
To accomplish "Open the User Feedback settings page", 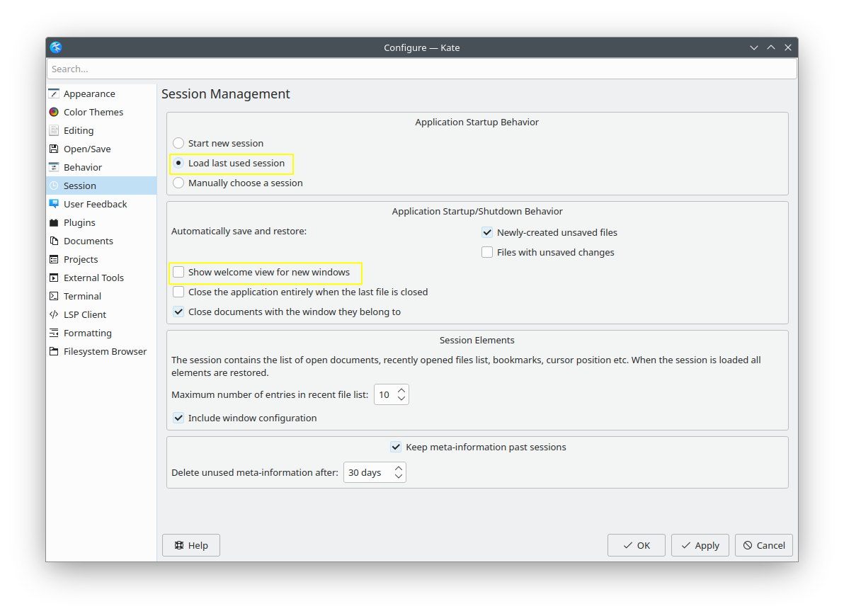I will pos(95,204).
